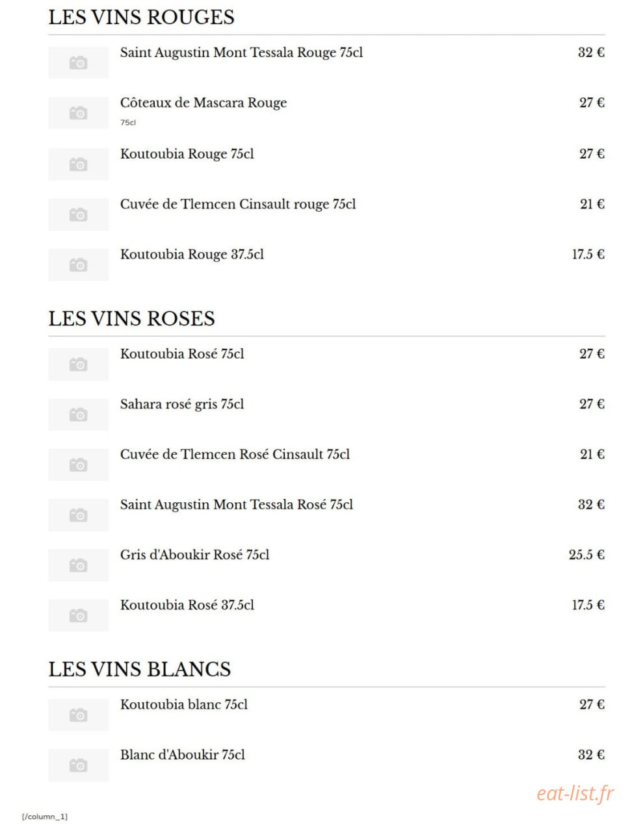This screenshot has width=643, height=840.
Task: Click the 17.5 € price for Koutoubia Rouge 37.5cl
Action: [x=588, y=255]
